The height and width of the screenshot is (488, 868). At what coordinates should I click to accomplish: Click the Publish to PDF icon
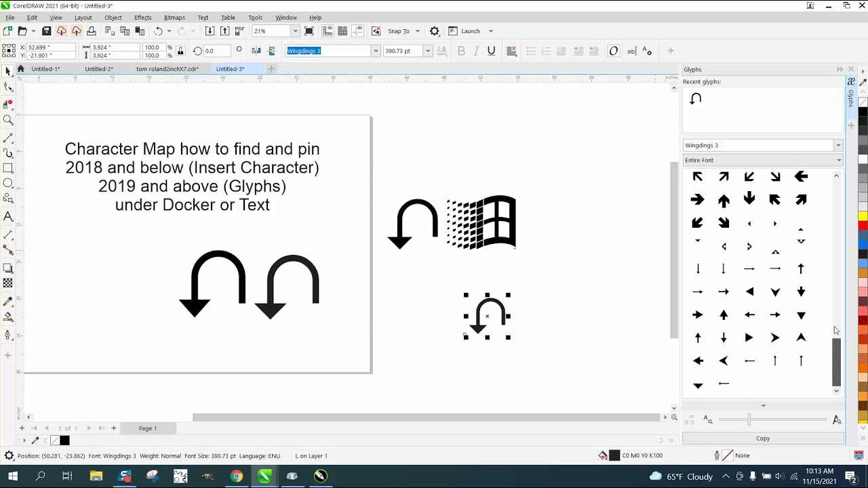[239, 31]
